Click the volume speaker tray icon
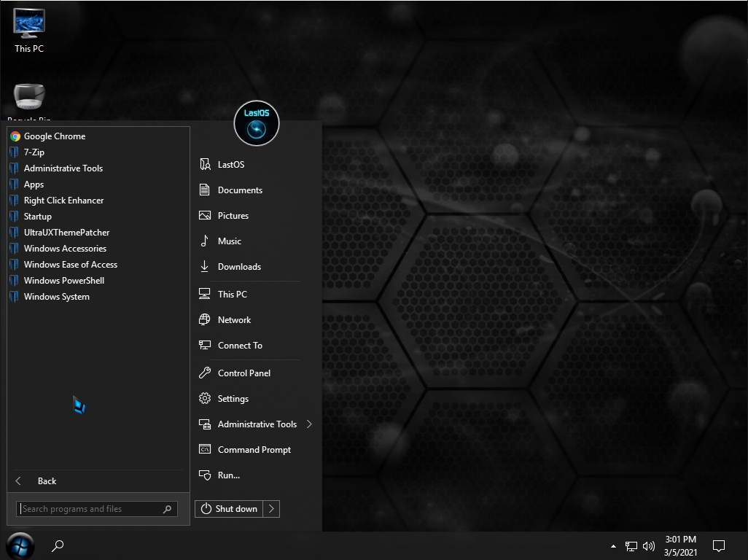 tap(649, 546)
